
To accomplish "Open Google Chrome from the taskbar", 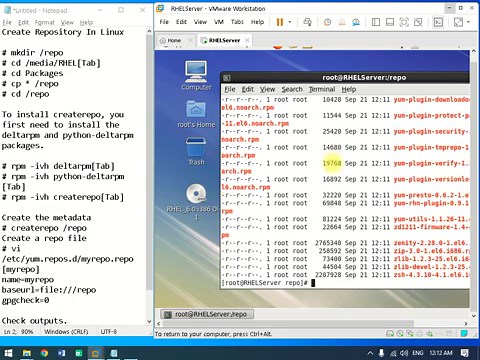I will (44, 353).
